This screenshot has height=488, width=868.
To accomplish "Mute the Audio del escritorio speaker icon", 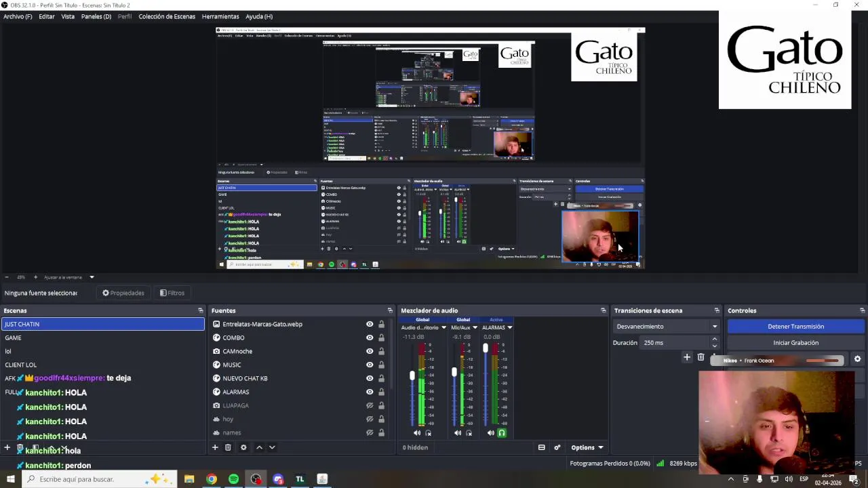I will [417, 432].
